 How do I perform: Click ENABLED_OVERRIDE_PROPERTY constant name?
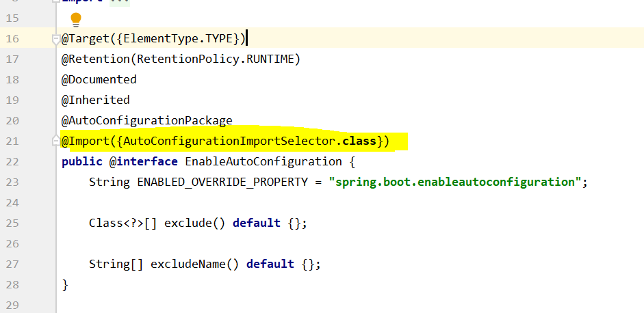(222, 182)
